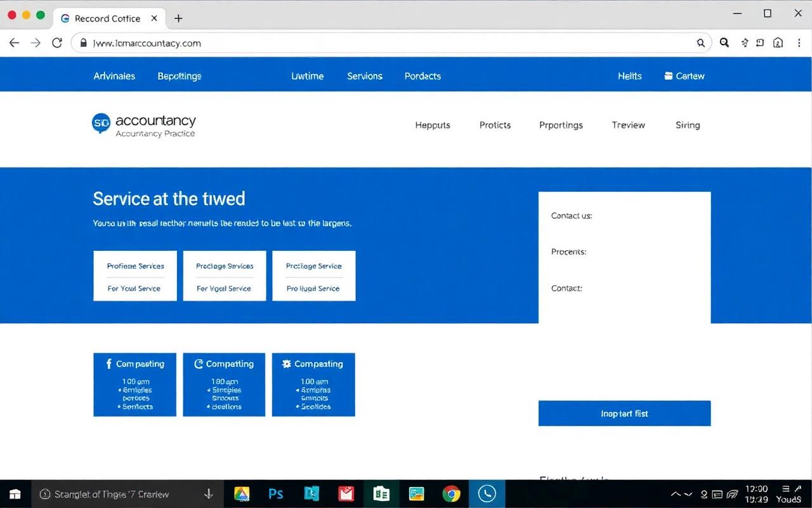Launch Photoshop from the taskbar
Screen dimensions: 812x508
276,494
